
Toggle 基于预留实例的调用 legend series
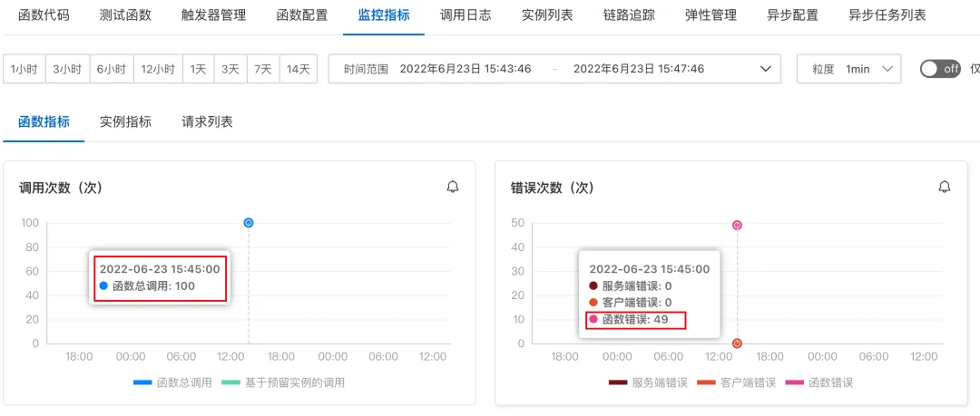pyautogui.click(x=284, y=382)
